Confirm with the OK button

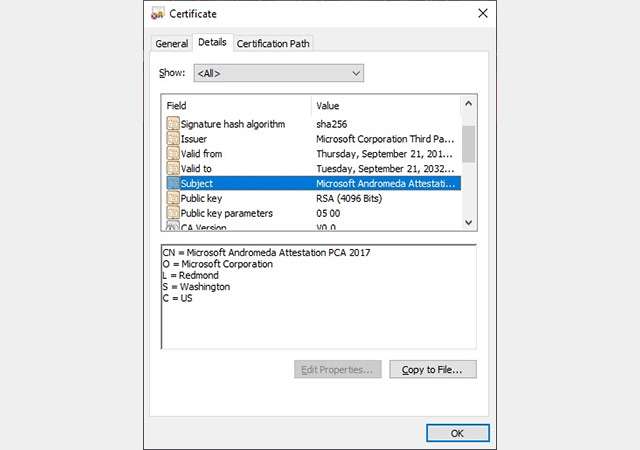(457, 433)
